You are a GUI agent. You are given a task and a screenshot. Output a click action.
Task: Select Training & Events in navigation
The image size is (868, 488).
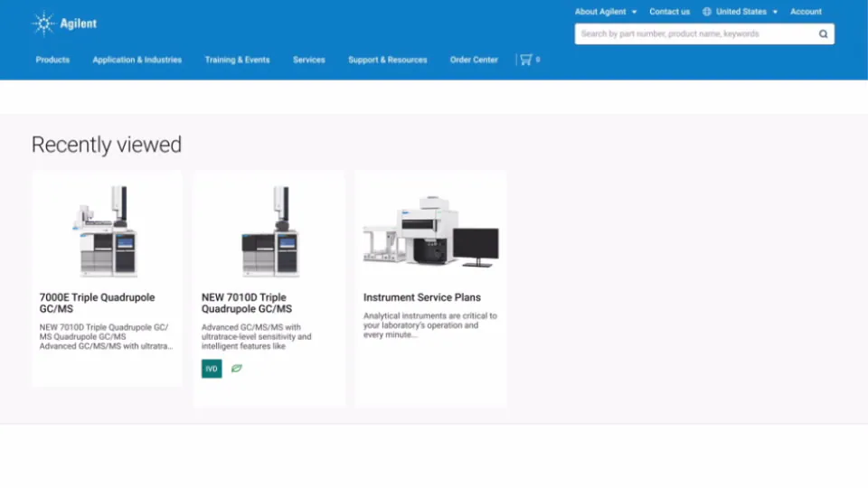coord(237,60)
